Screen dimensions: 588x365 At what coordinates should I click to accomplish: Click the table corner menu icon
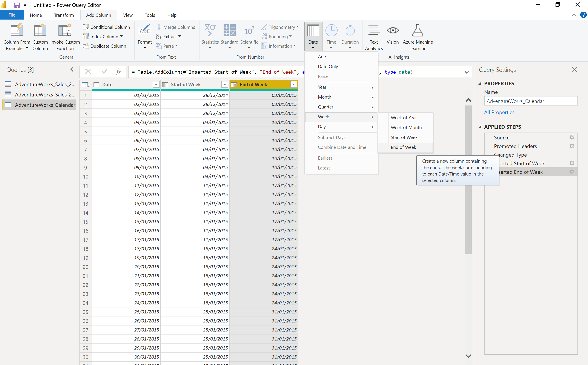coord(86,84)
